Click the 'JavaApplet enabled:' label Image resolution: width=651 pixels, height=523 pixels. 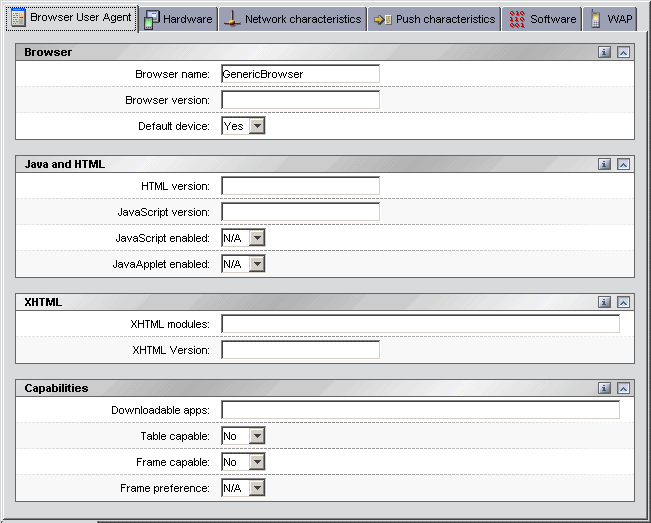pyautogui.click(x=161, y=264)
